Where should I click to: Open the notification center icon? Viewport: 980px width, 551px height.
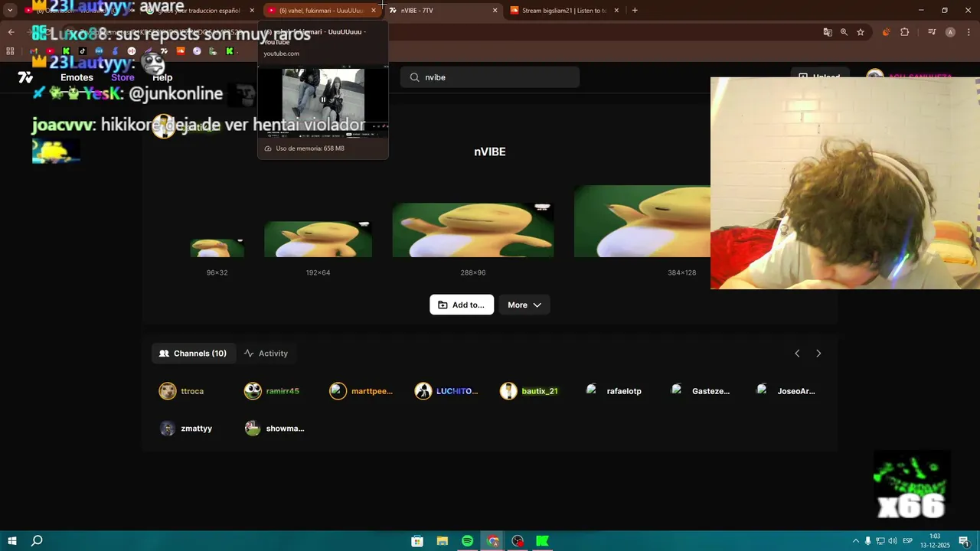tap(964, 541)
